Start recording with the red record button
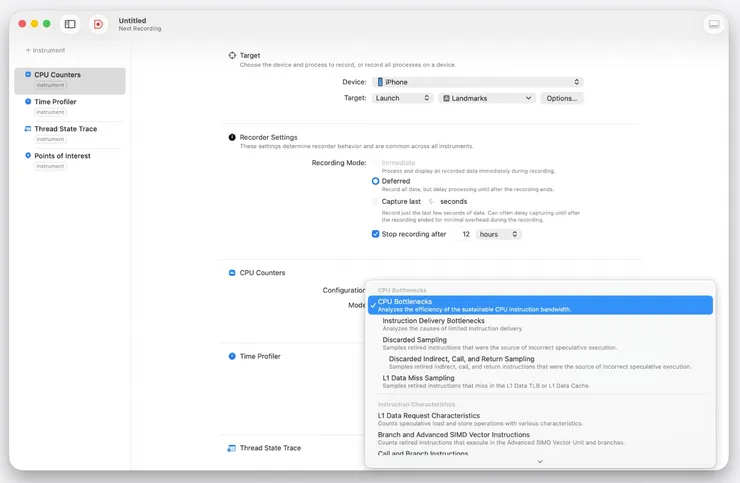This screenshot has height=483, width=740. [98, 24]
